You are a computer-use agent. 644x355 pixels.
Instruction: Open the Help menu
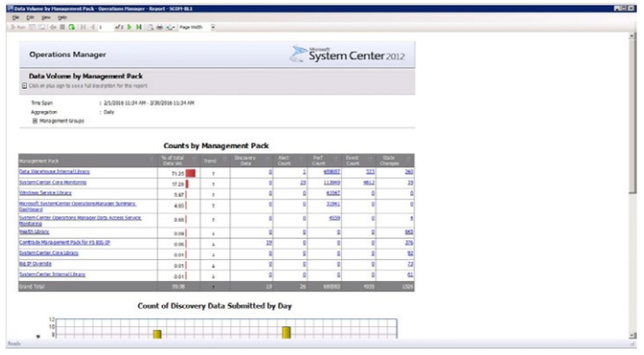click(x=62, y=18)
